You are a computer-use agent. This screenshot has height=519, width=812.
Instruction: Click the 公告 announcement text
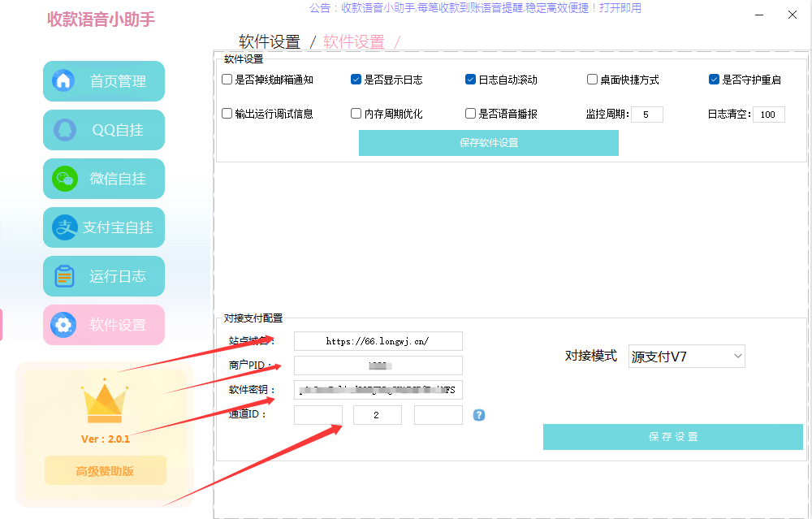(x=476, y=8)
